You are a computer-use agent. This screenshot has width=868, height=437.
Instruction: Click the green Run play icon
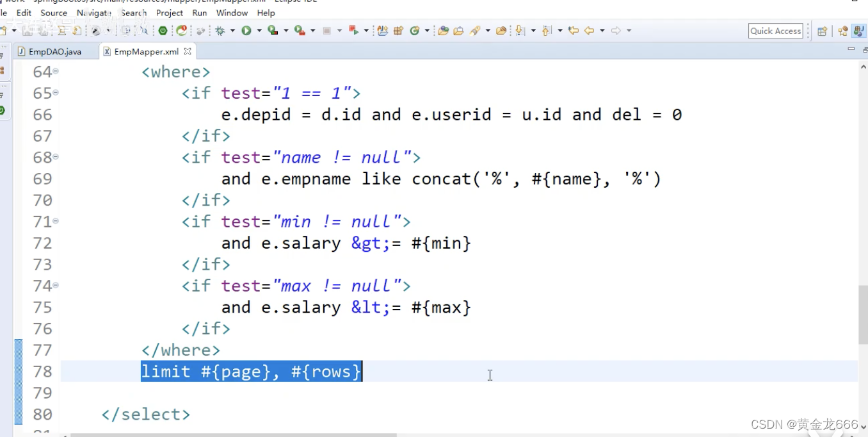[246, 31]
